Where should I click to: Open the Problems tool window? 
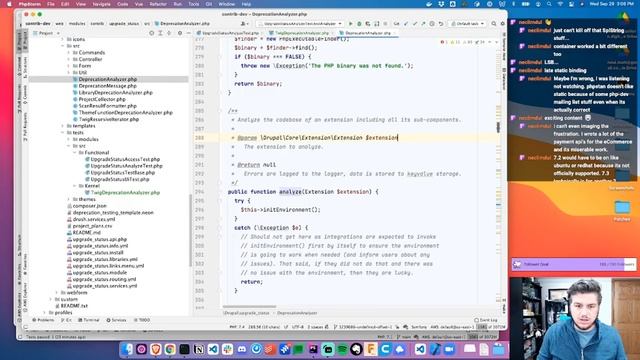pyautogui.click(x=43, y=320)
